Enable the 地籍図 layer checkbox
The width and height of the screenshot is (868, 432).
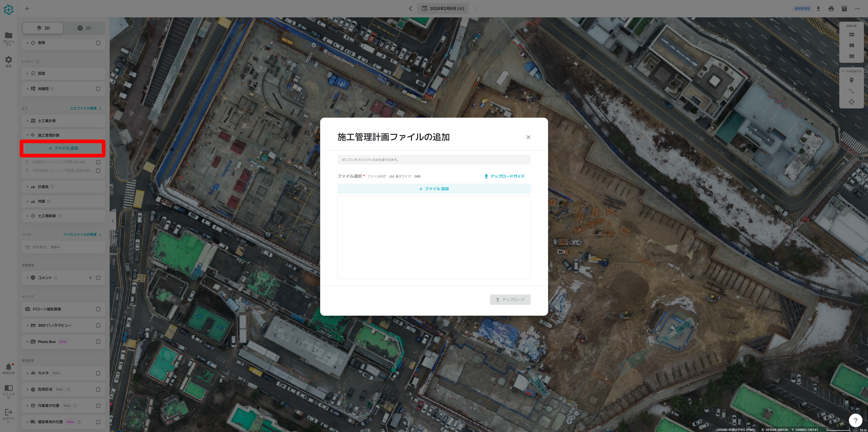pyautogui.click(x=98, y=89)
